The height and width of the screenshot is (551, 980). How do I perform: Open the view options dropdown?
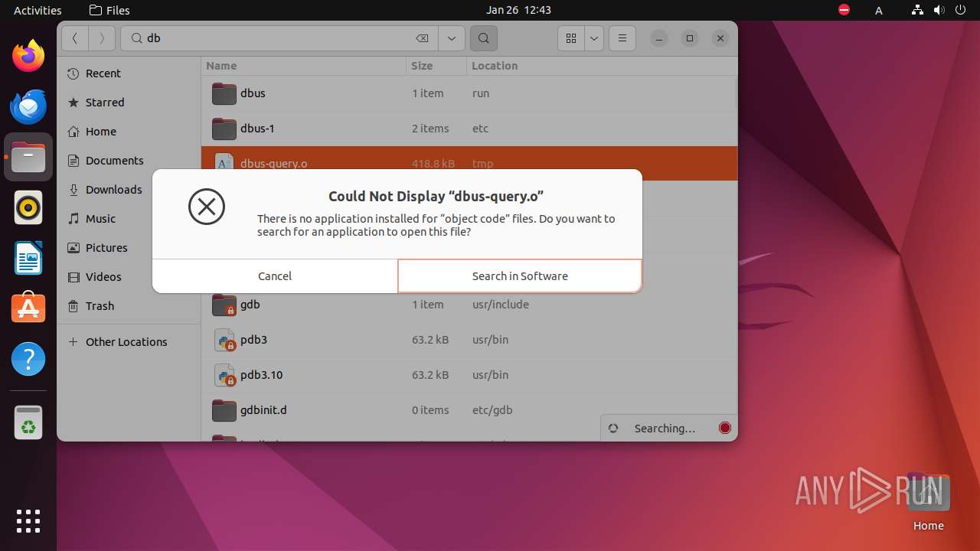594,38
